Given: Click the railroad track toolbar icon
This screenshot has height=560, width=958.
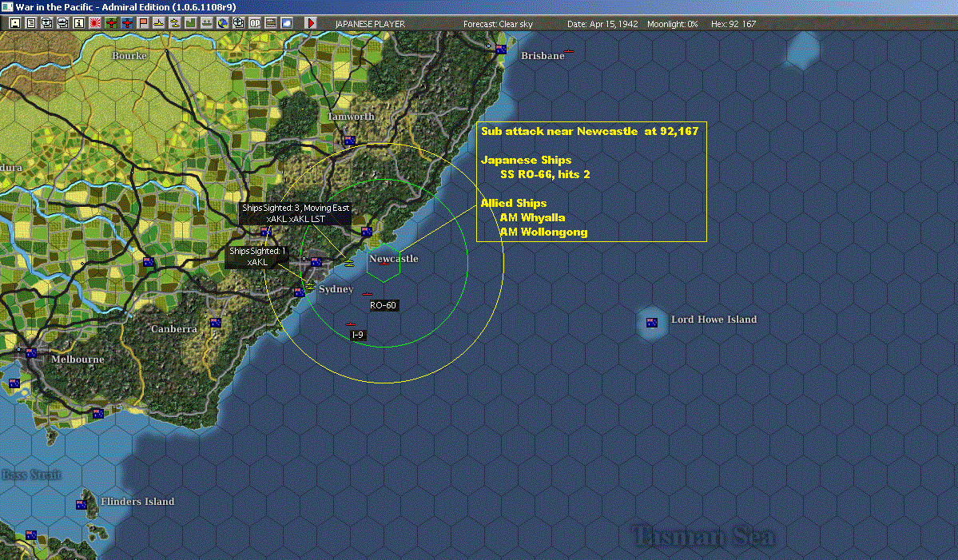Looking at the screenshot, I should click(x=271, y=23).
